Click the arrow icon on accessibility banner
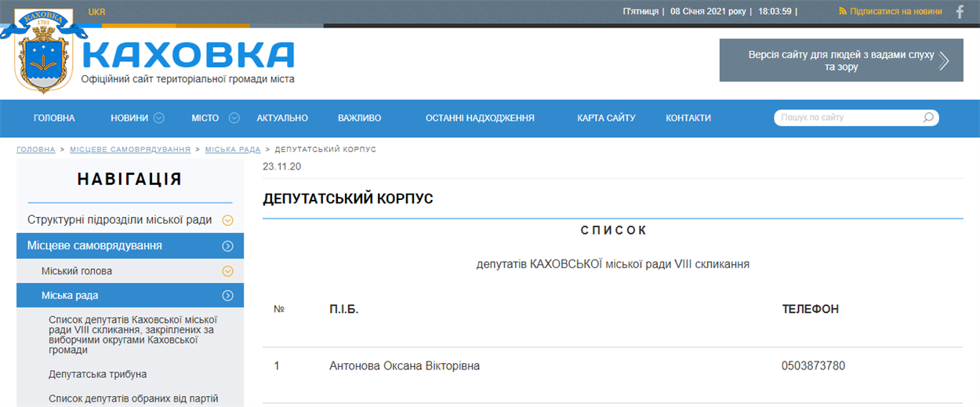980x407 pixels. 944,61
